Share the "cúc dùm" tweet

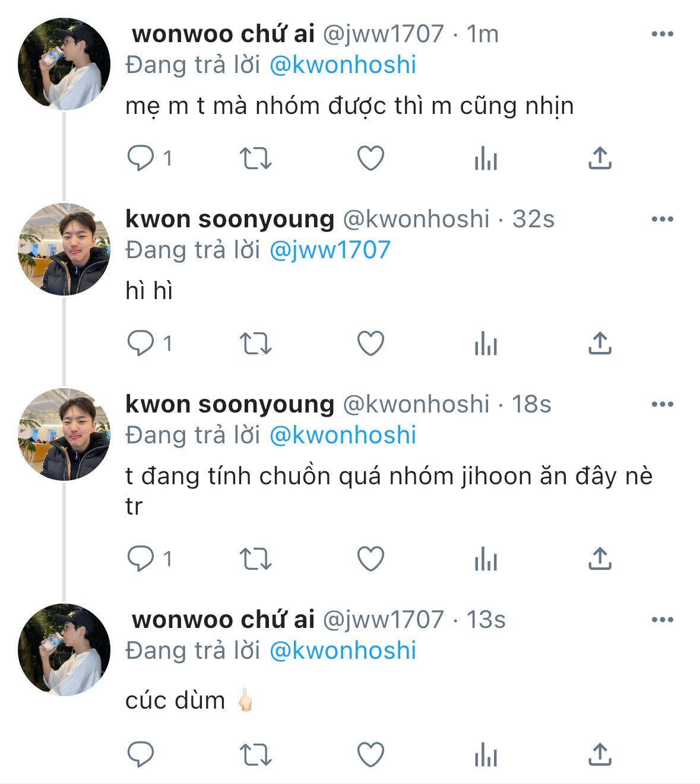600,755
